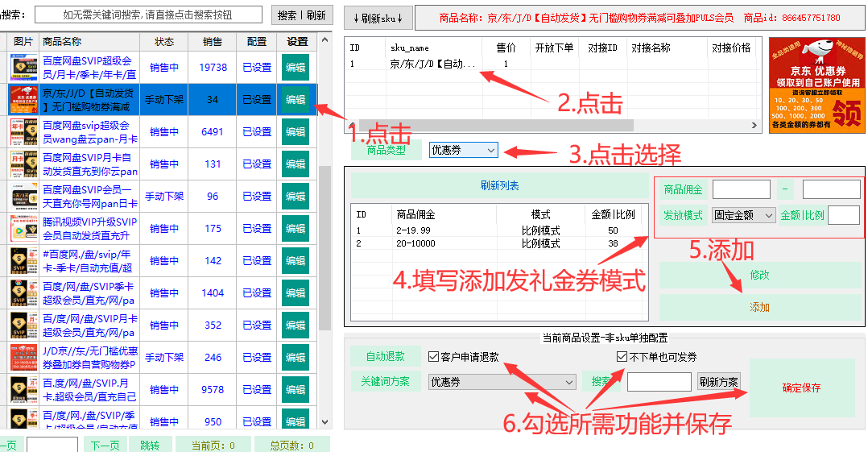Select sku row 京/东/J/D【自动...
Viewport: 868px width, 452px height.
pyautogui.click(x=432, y=64)
